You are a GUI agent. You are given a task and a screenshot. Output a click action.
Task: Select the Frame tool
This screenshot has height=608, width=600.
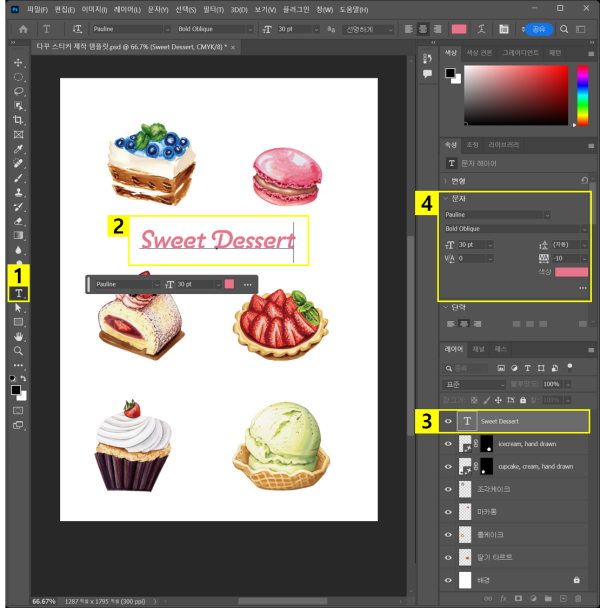[x=18, y=135]
